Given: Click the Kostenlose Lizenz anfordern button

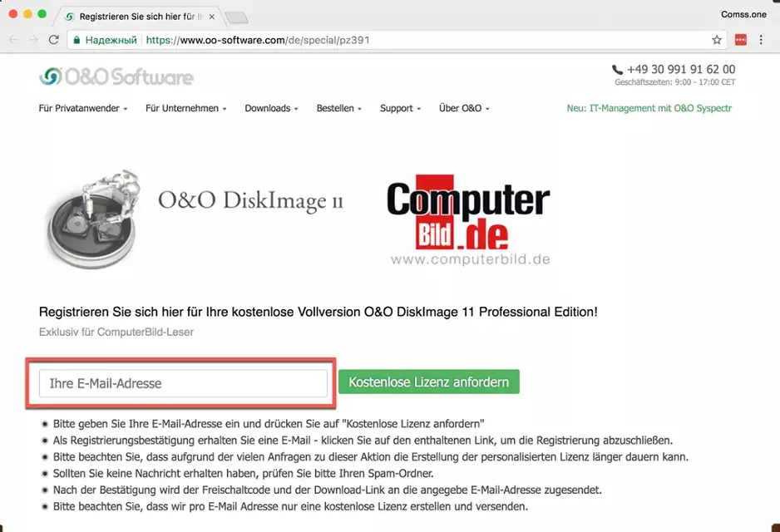Looking at the screenshot, I should [429, 382].
